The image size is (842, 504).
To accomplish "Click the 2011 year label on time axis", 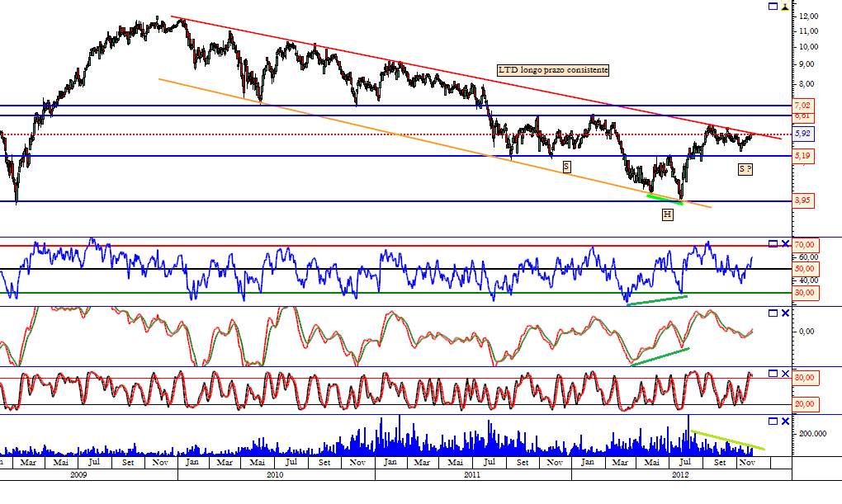I will pyautogui.click(x=472, y=475).
